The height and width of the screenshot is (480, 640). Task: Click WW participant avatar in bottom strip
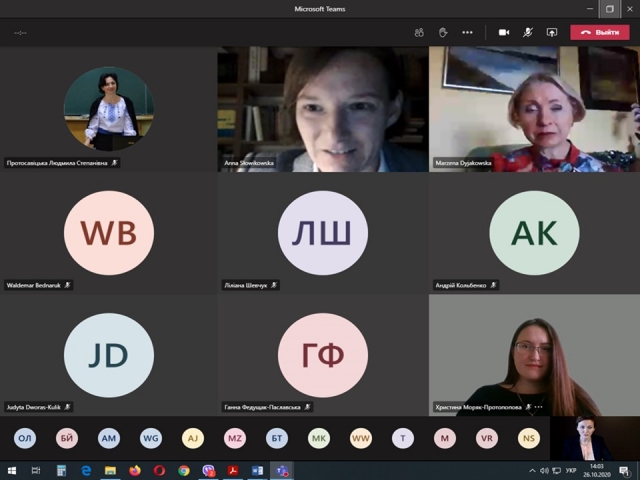coord(361,438)
